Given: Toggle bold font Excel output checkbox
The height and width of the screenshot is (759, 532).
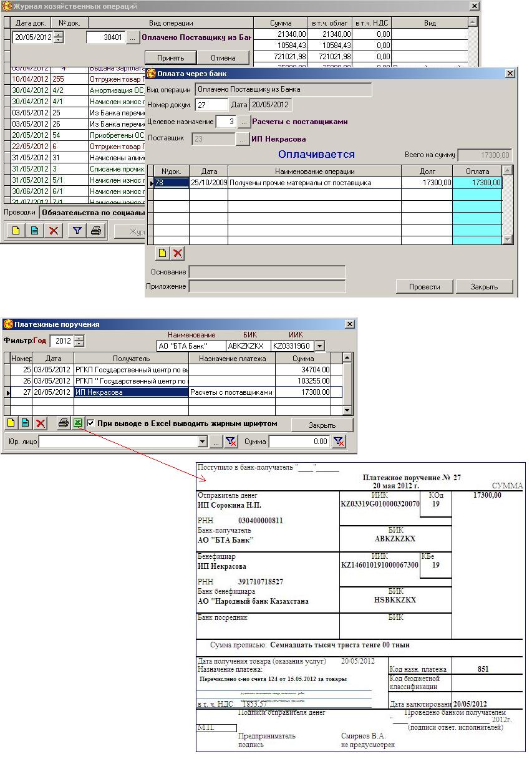Looking at the screenshot, I should 91,423.
